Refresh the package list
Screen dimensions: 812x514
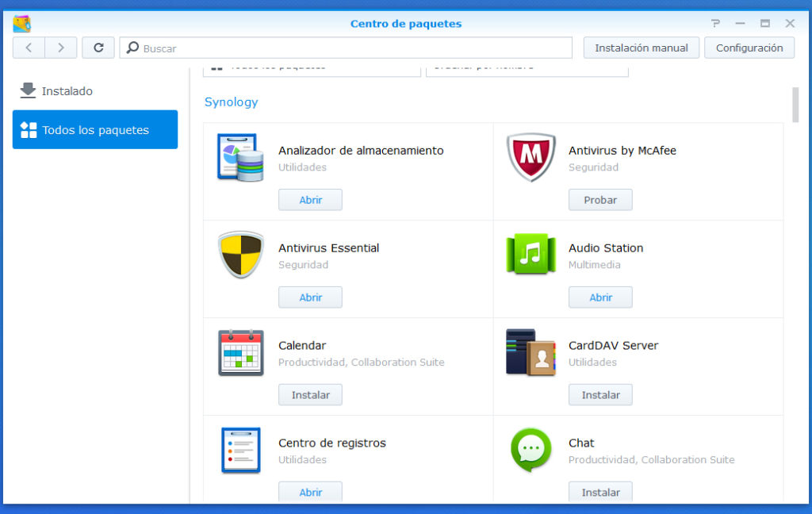tap(98, 48)
